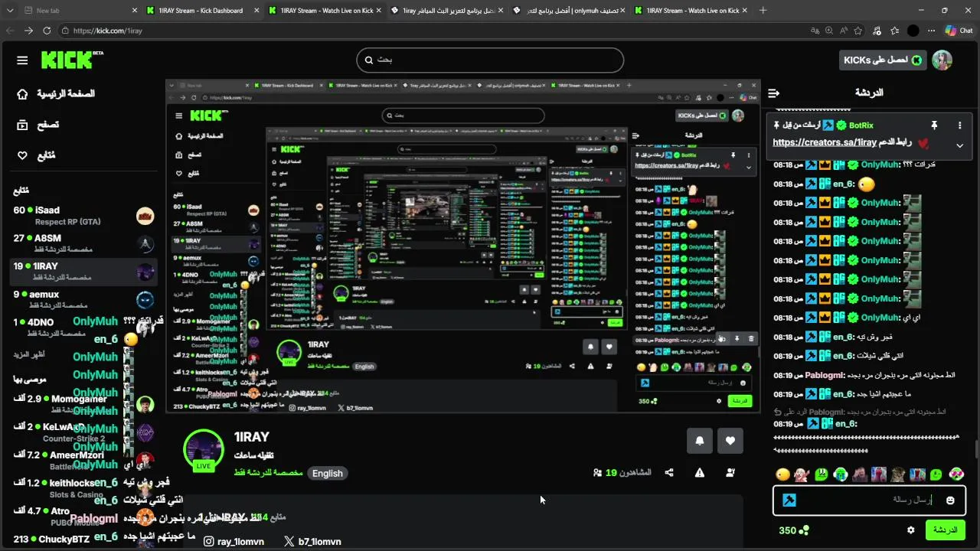Open 1IRAY live profile avatar
This screenshot has height=551, width=980.
tap(204, 451)
